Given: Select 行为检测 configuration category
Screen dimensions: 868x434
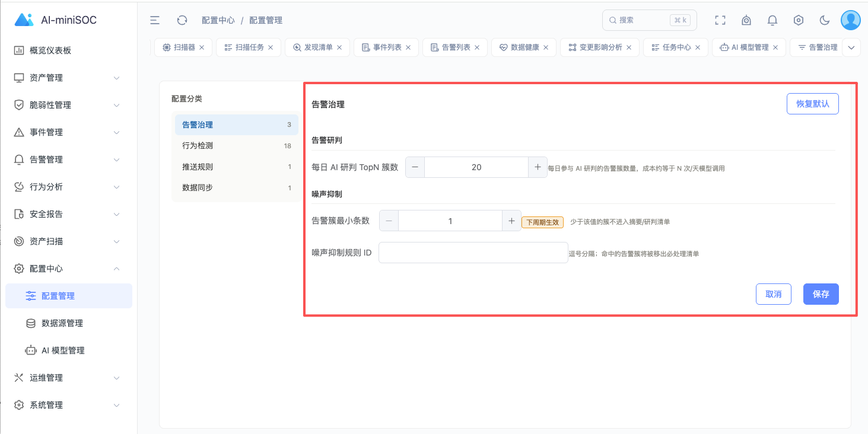Looking at the screenshot, I should (237, 146).
